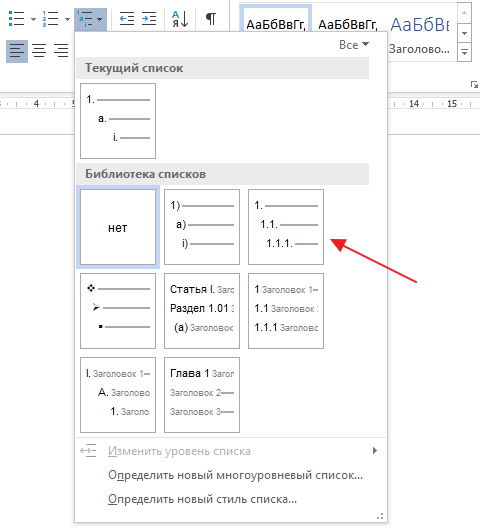Viewport: 480px width, 529px height.
Task: Select the нет list option
Action: 118,227
